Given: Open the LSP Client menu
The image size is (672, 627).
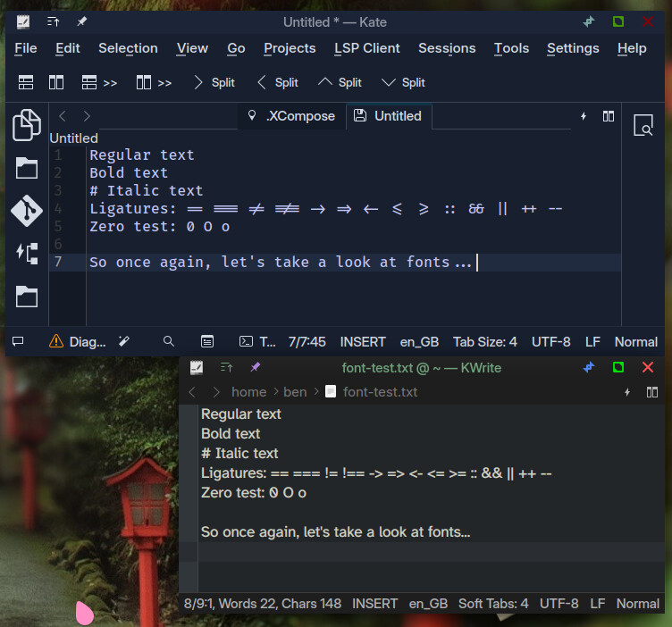Looking at the screenshot, I should click(x=366, y=48).
